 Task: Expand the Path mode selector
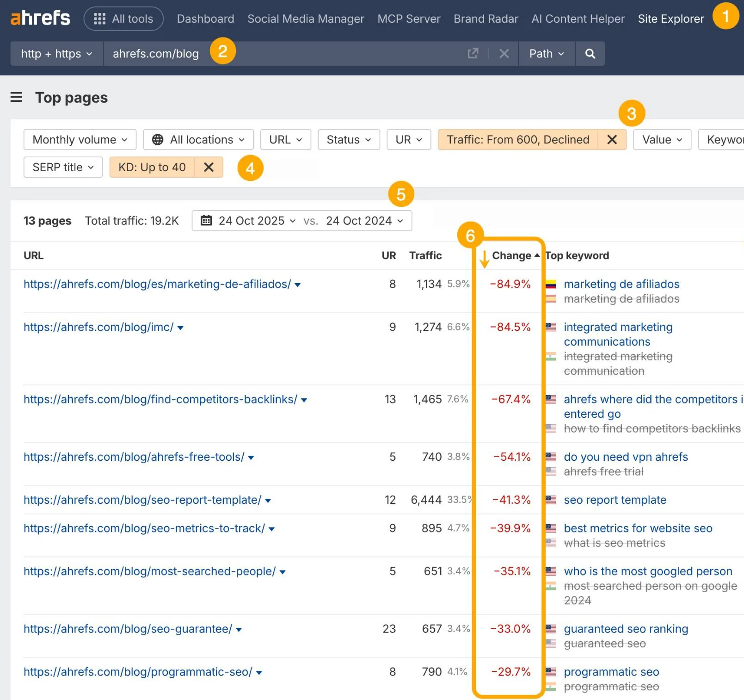546,53
